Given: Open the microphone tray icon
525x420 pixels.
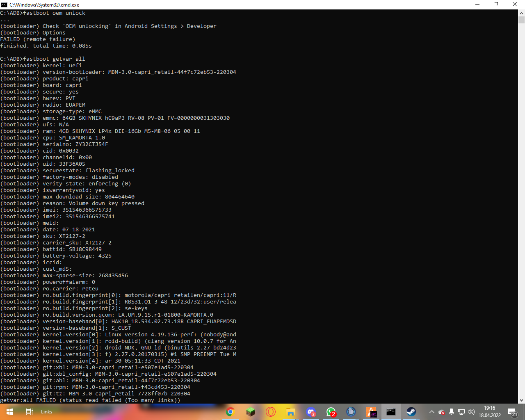Looking at the screenshot, I should [x=451, y=412].
